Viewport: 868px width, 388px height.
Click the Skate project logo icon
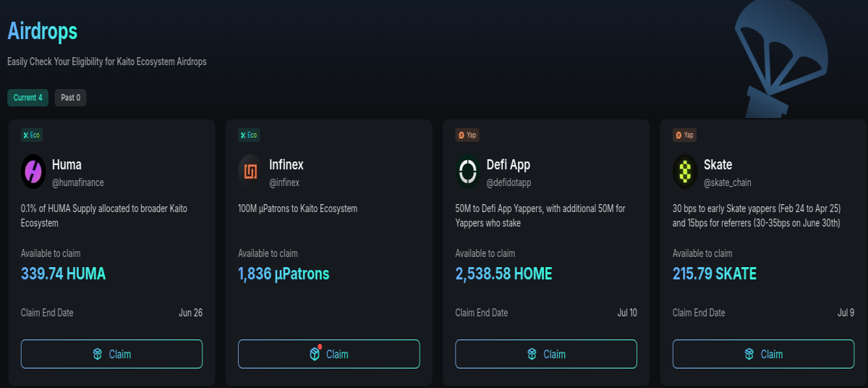[x=685, y=172]
